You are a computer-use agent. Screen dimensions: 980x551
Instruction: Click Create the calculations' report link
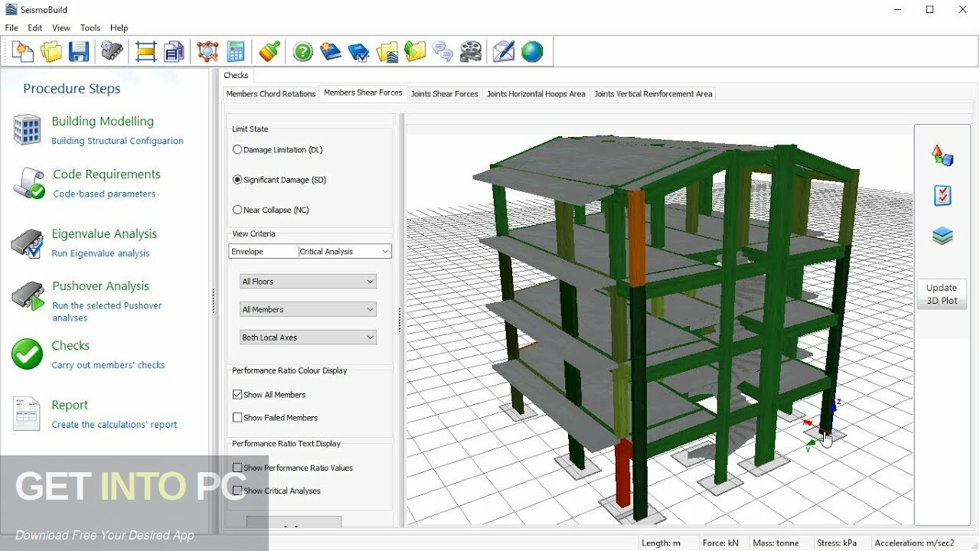pyautogui.click(x=114, y=425)
